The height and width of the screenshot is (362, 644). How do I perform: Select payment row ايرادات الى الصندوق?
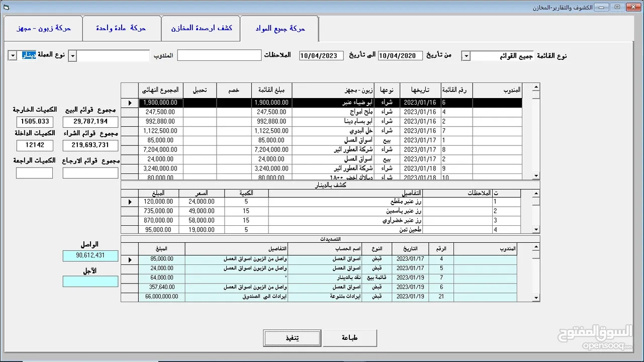click(x=319, y=297)
